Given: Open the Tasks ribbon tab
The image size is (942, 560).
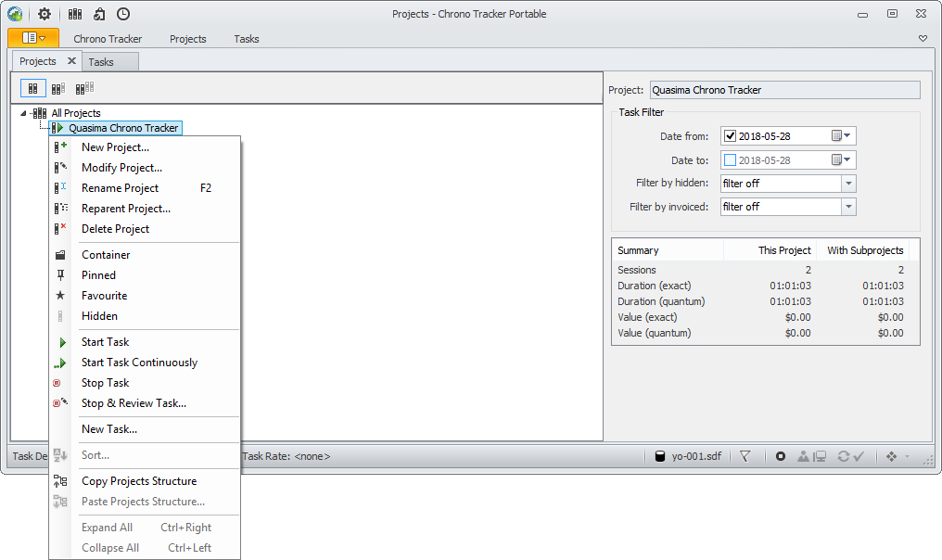Looking at the screenshot, I should click(247, 39).
